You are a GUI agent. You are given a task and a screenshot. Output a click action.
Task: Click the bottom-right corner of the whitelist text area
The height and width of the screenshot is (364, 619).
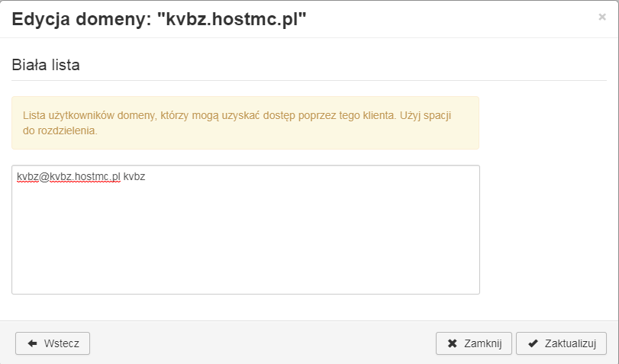click(x=475, y=290)
